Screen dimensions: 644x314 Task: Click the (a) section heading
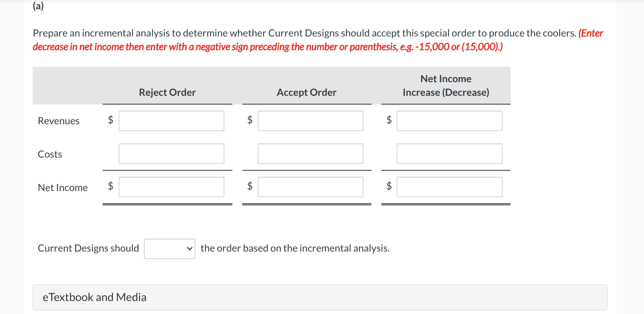pos(38,6)
